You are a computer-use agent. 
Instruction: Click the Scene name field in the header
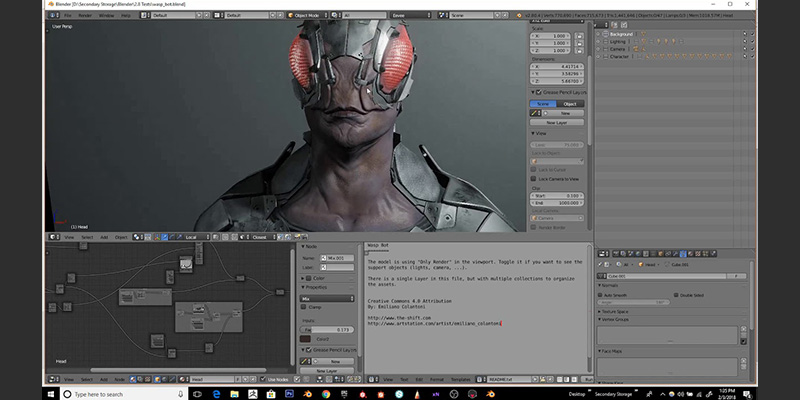coord(469,16)
